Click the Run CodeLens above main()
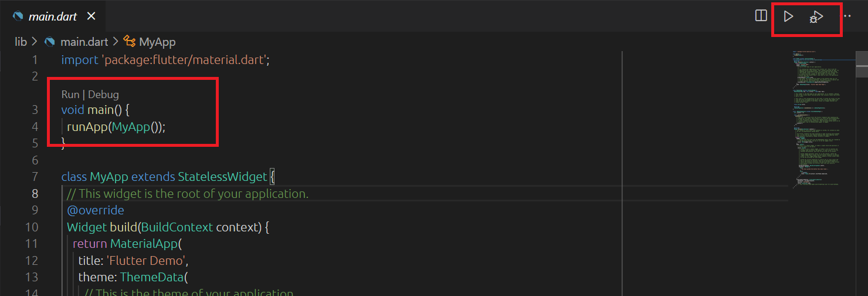Screen dimensions: 868x296 pos(70,95)
